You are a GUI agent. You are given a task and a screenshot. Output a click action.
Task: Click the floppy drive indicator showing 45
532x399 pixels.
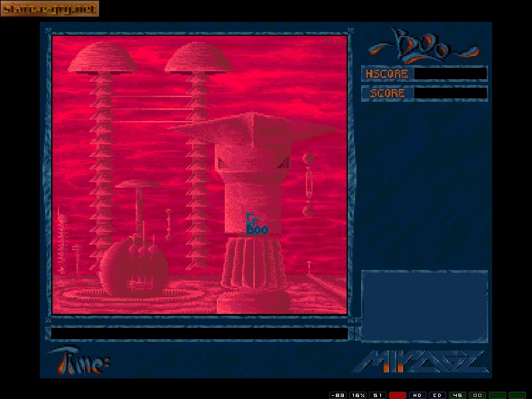coord(458,395)
